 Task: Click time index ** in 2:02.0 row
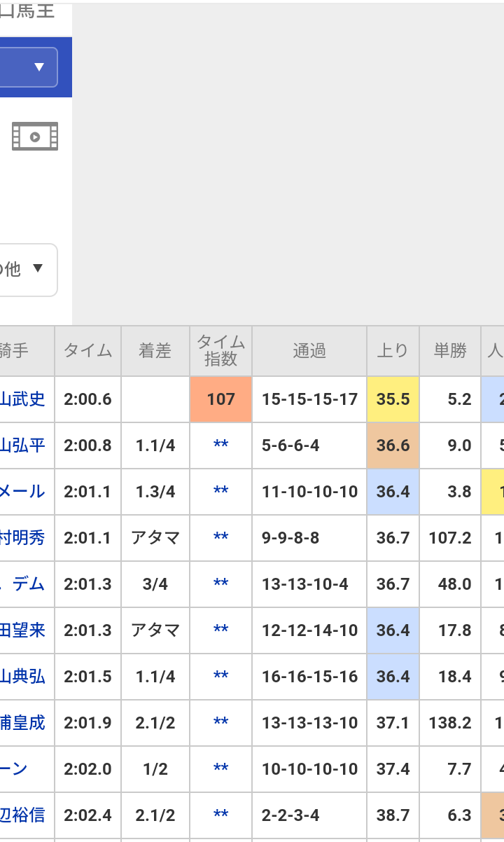pyautogui.click(x=220, y=769)
